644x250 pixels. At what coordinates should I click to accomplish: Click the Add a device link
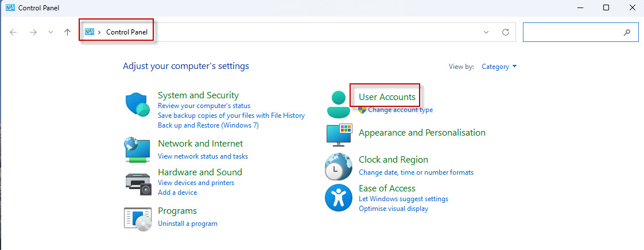[x=177, y=193]
